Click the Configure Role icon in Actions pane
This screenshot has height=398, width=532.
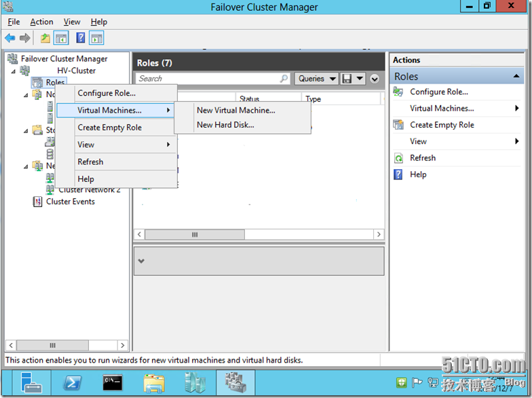tap(398, 92)
